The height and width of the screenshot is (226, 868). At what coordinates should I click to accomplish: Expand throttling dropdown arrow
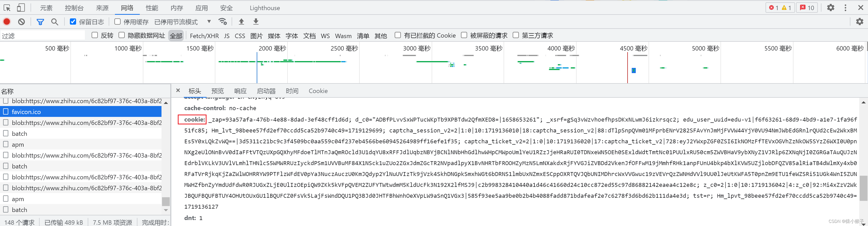(x=209, y=22)
